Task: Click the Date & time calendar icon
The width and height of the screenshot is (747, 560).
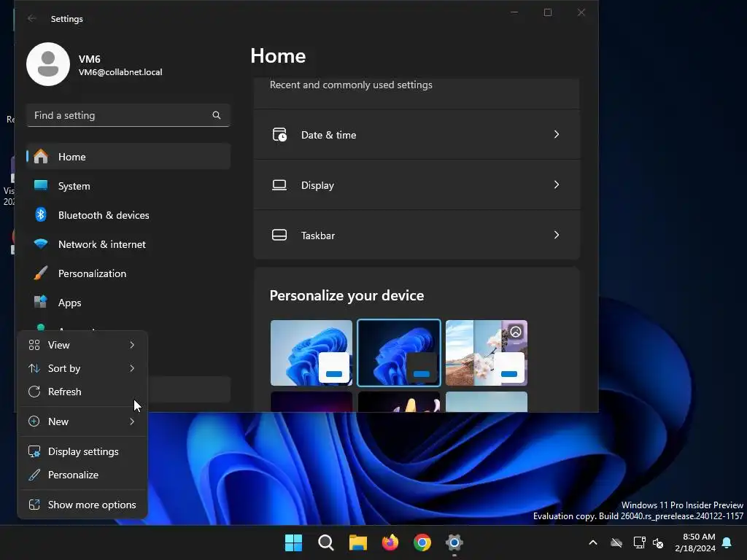Action: tap(279, 135)
